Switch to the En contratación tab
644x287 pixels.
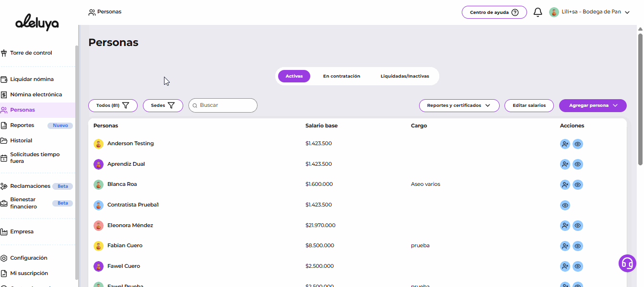341,76
